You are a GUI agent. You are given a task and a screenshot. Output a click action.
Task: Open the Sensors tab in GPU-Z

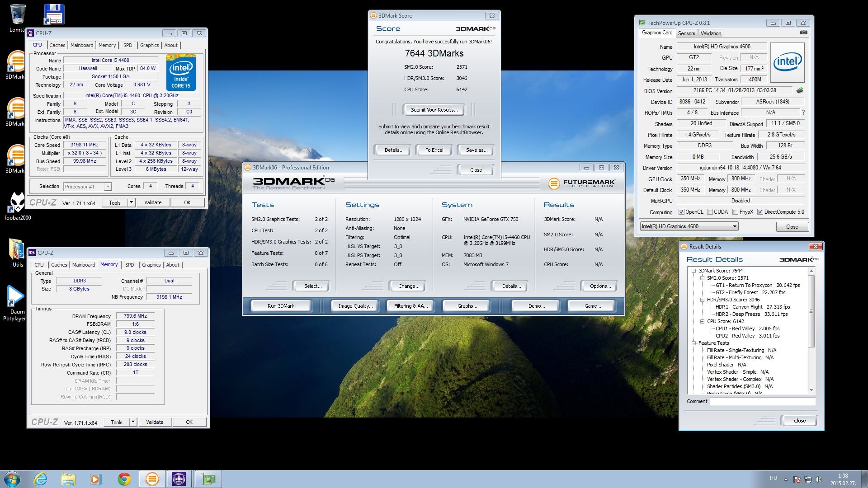686,33
